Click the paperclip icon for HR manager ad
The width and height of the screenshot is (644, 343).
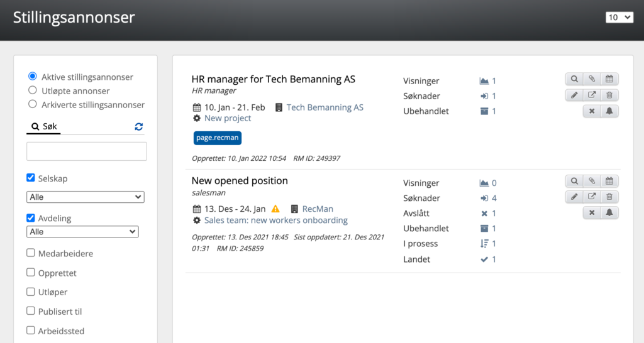pyautogui.click(x=592, y=79)
